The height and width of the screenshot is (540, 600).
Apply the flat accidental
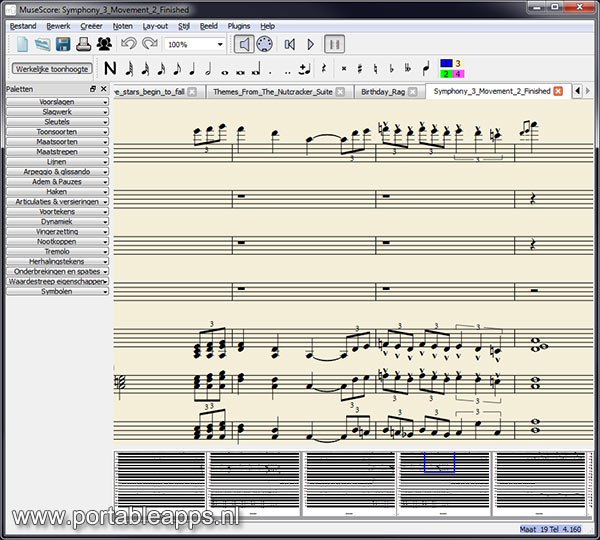coord(391,69)
